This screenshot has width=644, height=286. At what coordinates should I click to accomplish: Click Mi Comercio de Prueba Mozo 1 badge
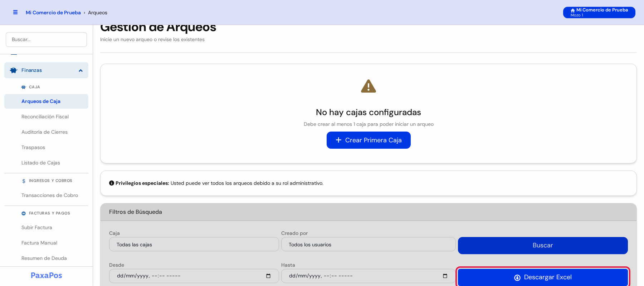[x=599, y=13]
